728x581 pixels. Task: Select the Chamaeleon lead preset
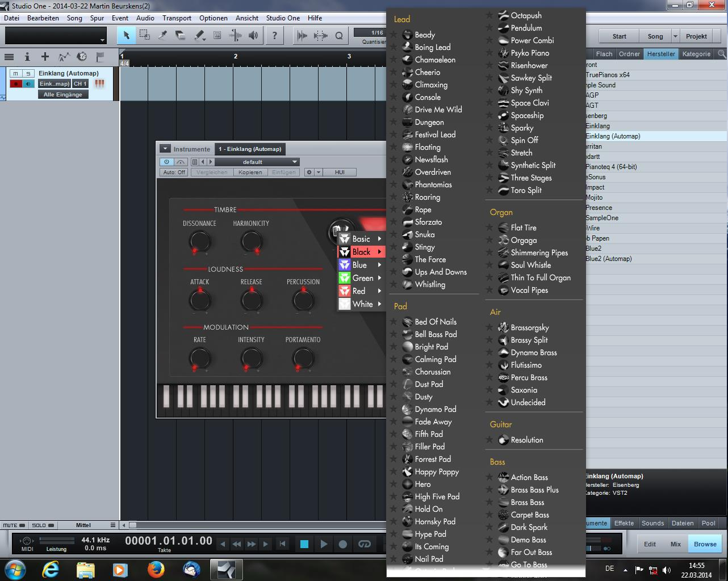point(435,60)
